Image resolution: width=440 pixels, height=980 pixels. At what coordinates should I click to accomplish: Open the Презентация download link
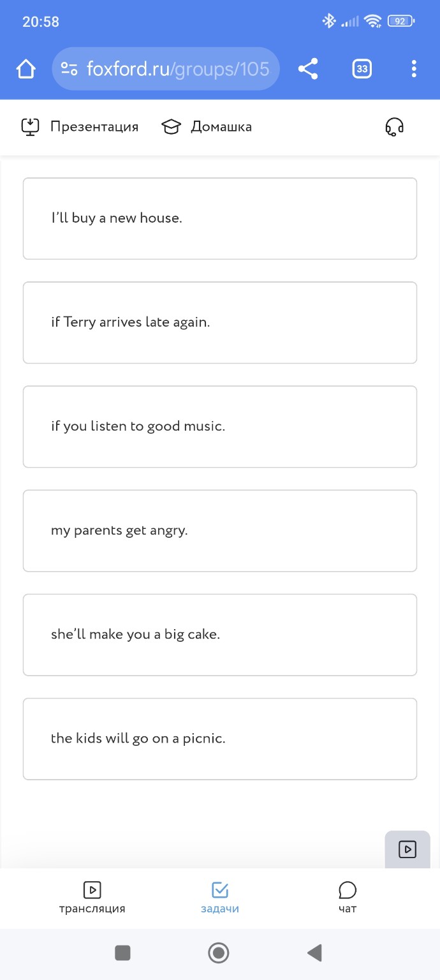[80, 126]
